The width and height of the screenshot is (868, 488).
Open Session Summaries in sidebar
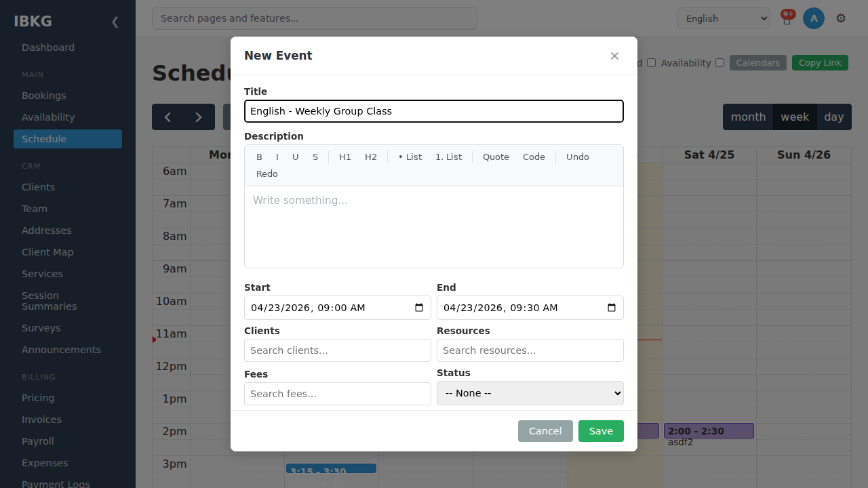point(68,301)
